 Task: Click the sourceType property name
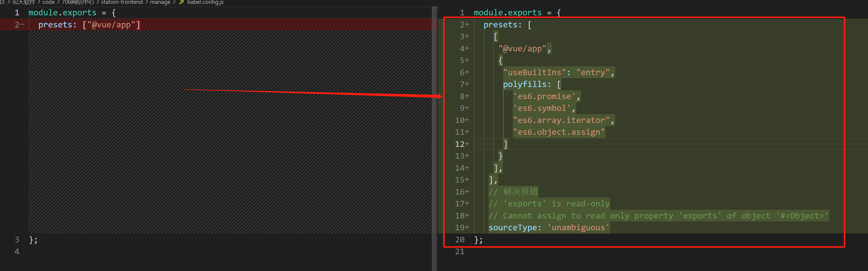coord(512,228)
